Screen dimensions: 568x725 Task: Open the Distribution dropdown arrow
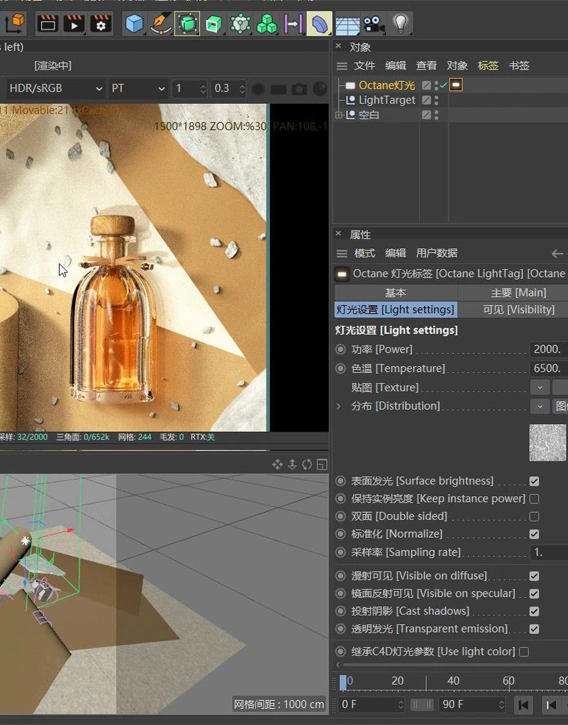pos(540,406)
